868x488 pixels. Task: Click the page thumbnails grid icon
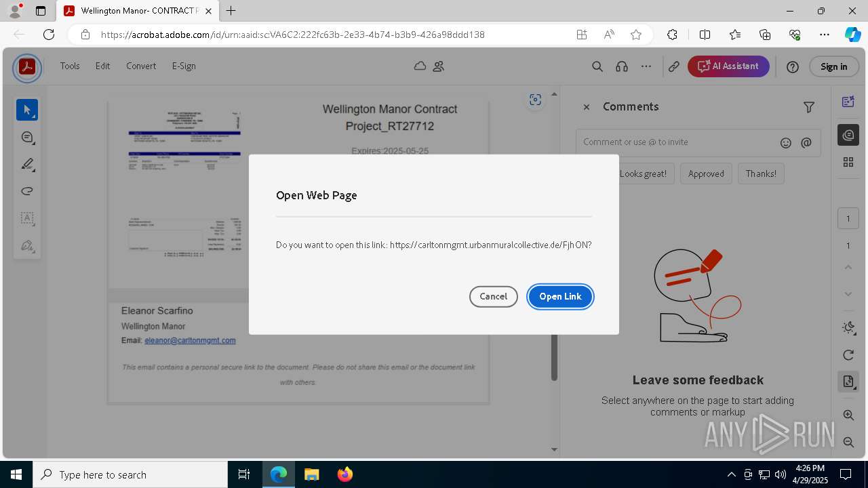click(x=848, y=162)
